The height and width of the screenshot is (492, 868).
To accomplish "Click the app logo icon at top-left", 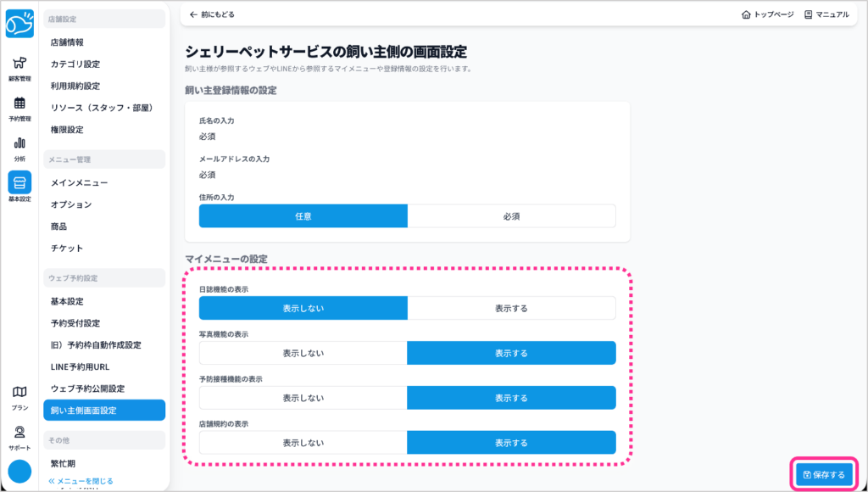I will [19, 23].
